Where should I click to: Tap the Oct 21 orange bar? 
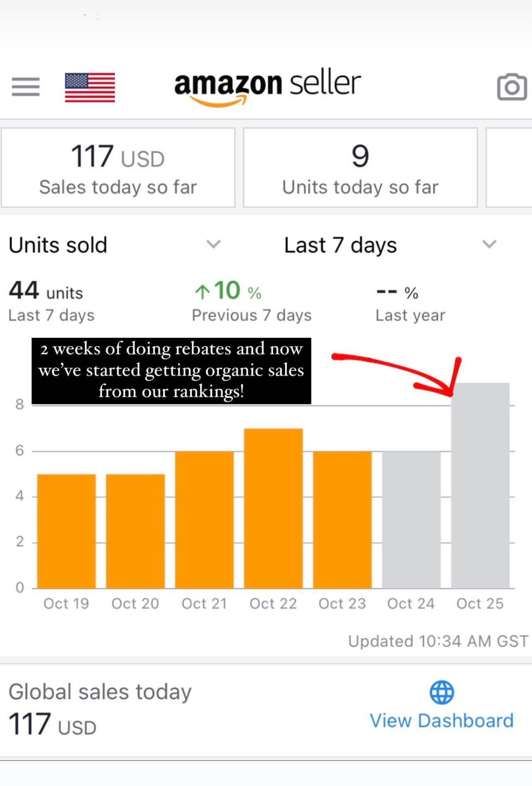[204, 520]
